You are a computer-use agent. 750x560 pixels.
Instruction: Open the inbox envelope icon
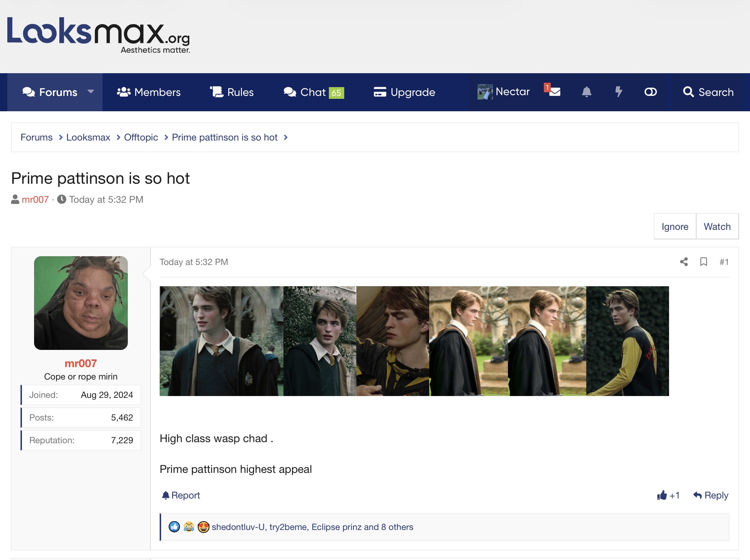554,92
